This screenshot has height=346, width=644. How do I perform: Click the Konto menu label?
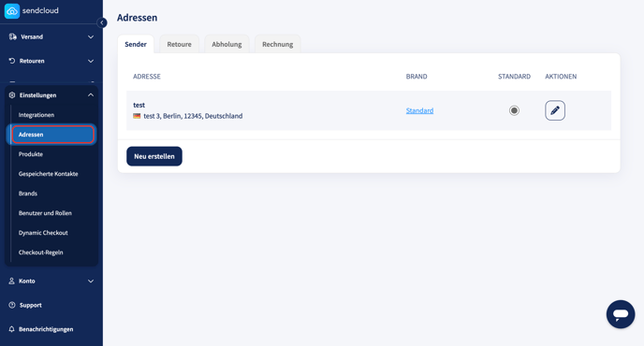coord(27,281)
